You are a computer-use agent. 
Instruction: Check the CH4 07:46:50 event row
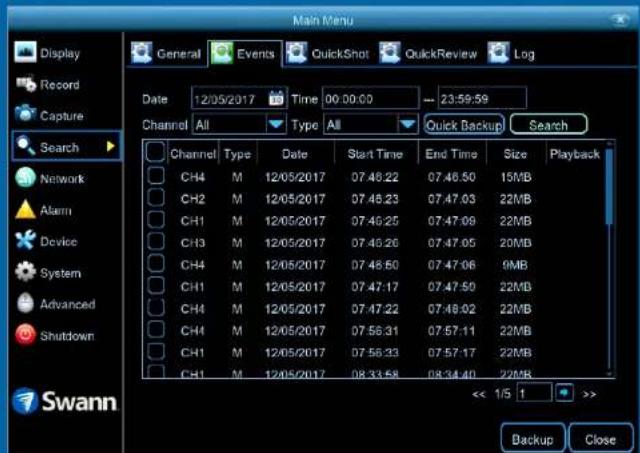[156, 264]
